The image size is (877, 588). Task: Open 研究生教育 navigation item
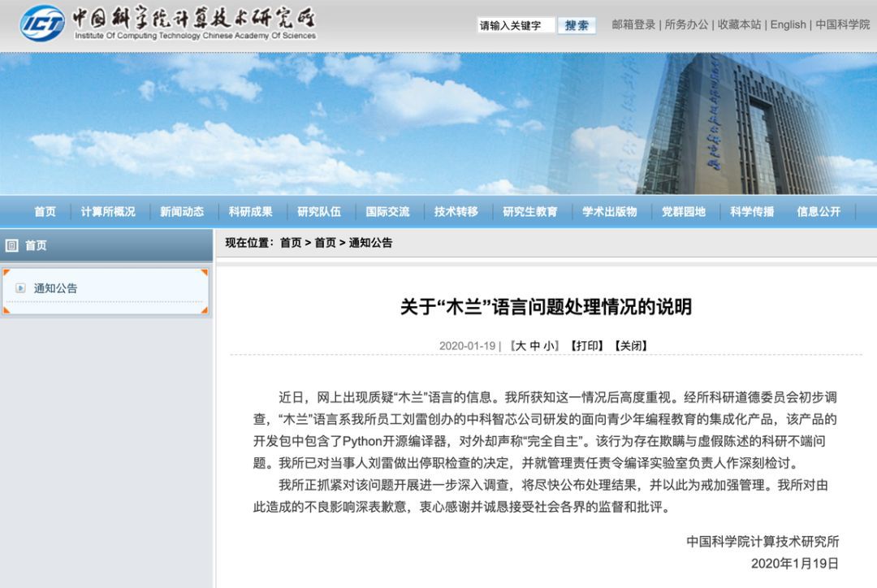(530, 211)
